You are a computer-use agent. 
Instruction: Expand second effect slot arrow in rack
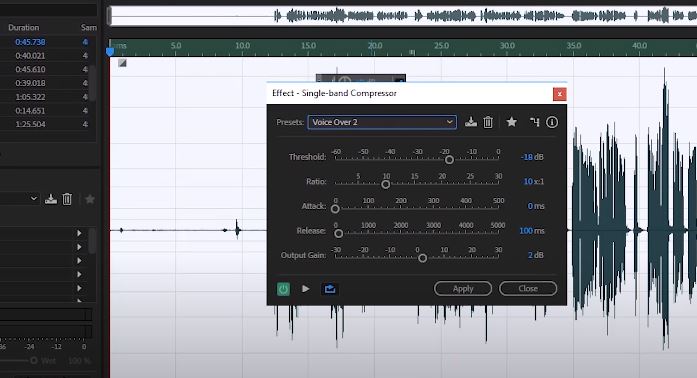(79, 247)
